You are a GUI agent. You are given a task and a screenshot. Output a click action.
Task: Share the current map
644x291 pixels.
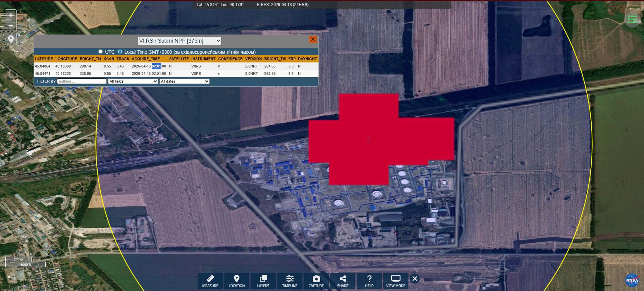[343, 281]
